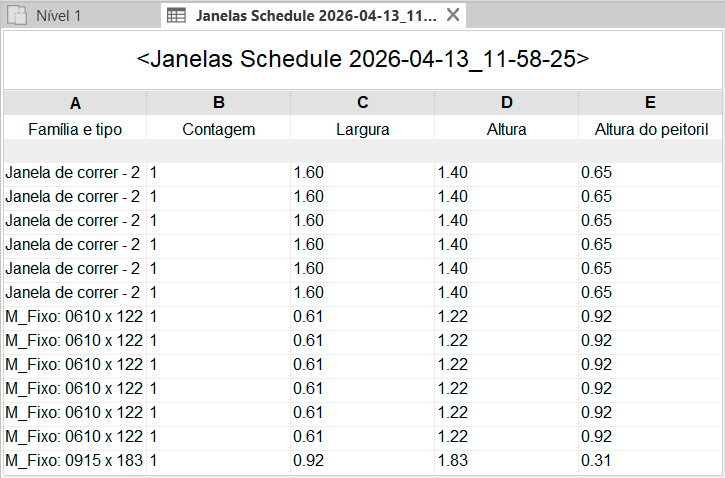Switch to the Nível 1 view tab
Viewport: 725px width, 478px height.
click(58, 16)
